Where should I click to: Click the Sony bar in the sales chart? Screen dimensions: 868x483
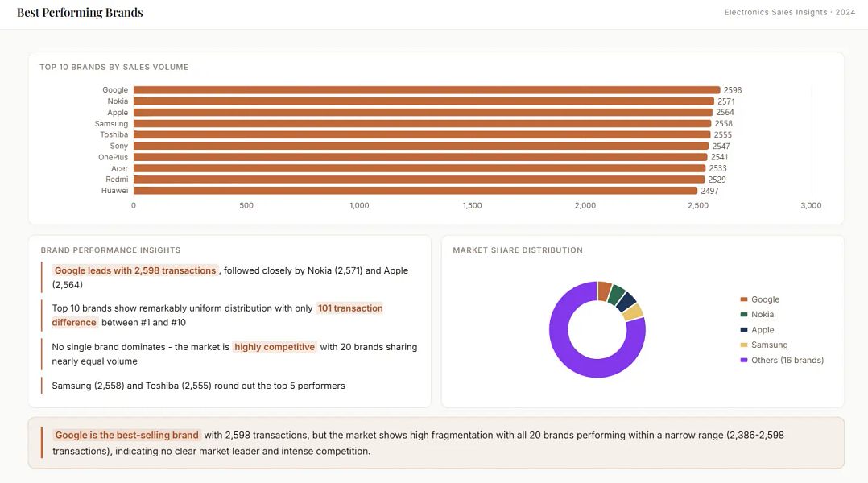[x=420, y=146]
